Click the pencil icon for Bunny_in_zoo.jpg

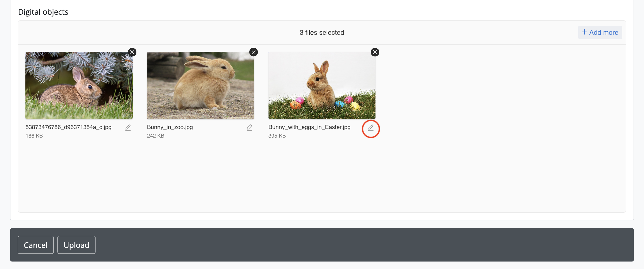(250, 127)
